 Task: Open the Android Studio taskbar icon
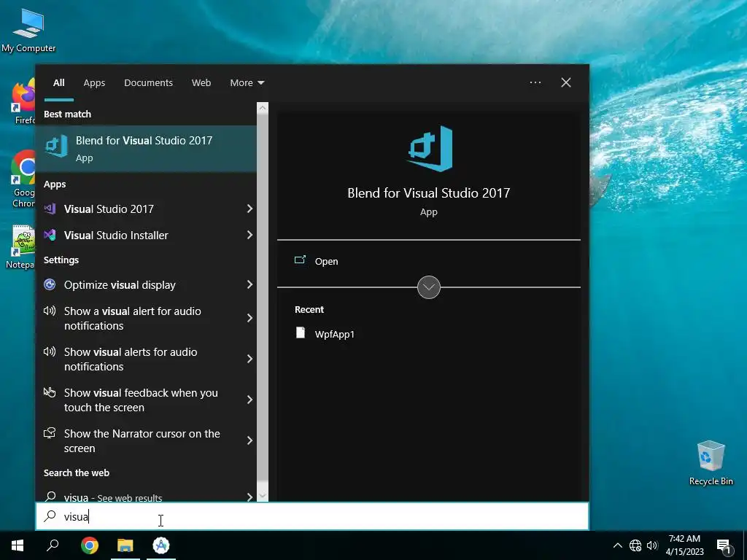coord(161,545)
